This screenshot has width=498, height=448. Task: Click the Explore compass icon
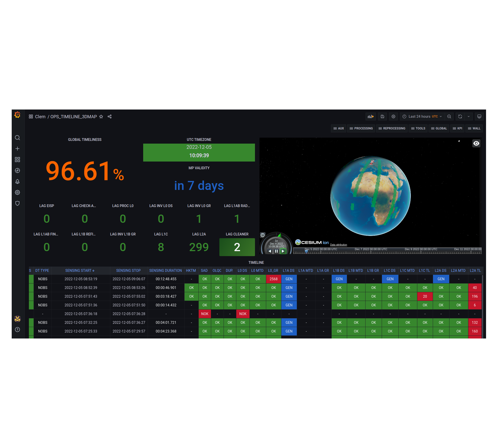17,170
